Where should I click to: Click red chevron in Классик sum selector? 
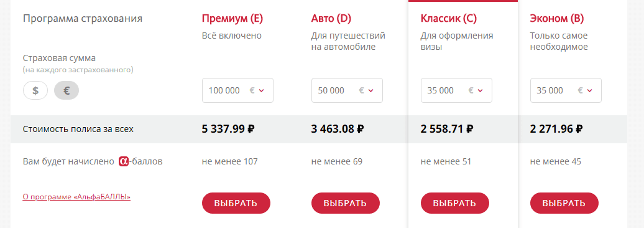point(480,91)
